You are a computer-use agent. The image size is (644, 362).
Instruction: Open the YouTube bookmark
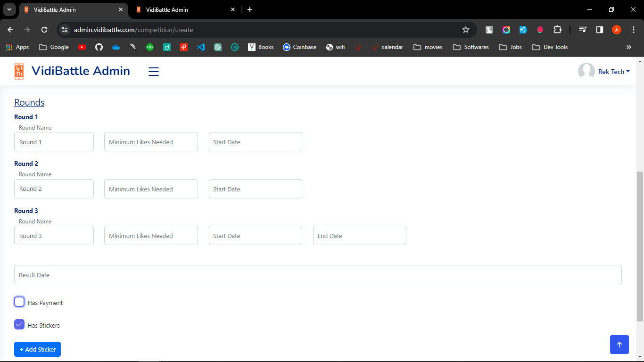82,47
